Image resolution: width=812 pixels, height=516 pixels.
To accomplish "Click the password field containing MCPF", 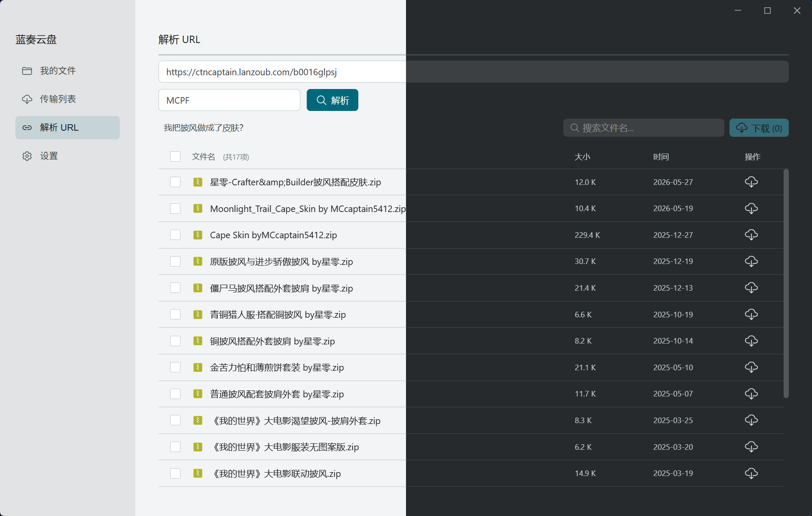I will coord(229,100).
